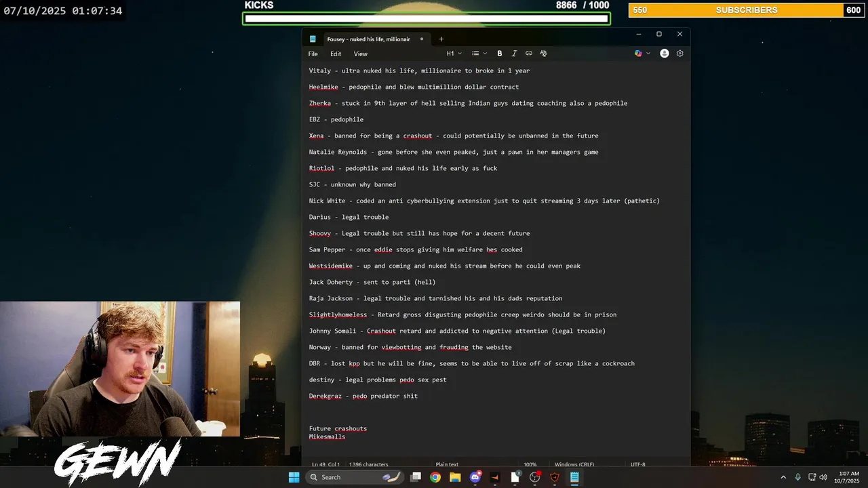Open the white document app on taskbar
This screenshot has width=868, height=488.
(x=515, y=477)
